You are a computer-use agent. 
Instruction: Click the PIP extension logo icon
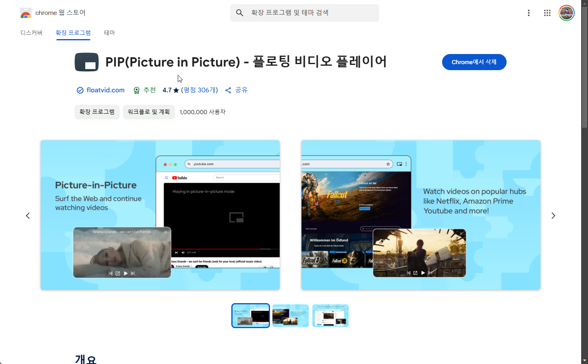click(x=87, y=62)
